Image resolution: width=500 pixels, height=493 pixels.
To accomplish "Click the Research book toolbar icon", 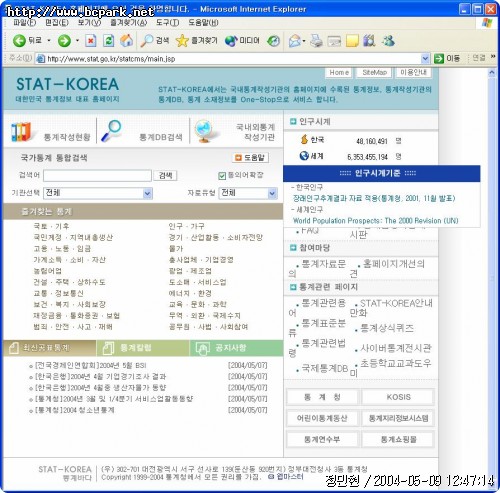I will pyautogui.click(x=369, y=41).
